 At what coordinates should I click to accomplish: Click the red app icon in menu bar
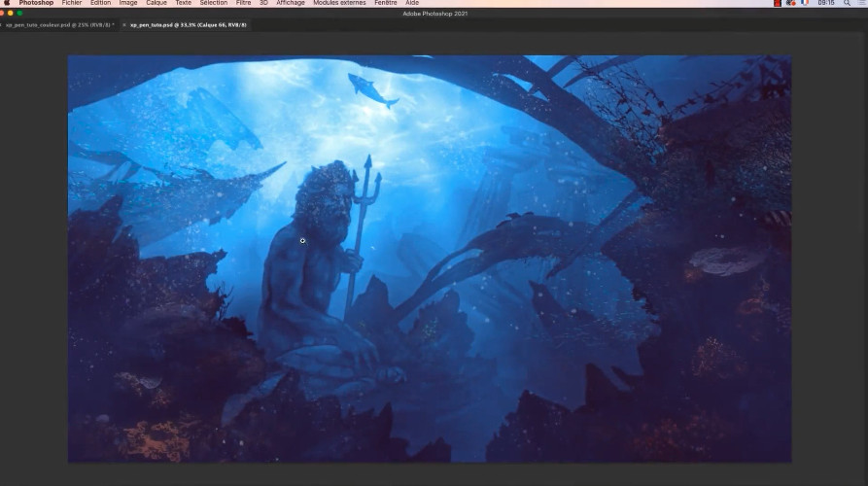(778, 3)
